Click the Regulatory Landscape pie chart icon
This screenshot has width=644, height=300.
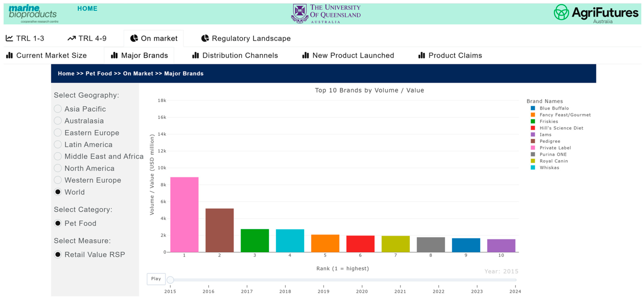[205, 38]
